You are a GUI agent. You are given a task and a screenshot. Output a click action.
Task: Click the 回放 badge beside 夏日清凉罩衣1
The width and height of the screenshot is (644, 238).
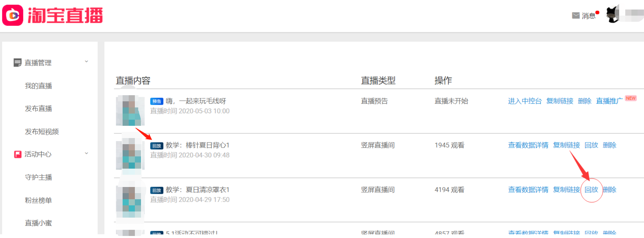[157, 190]
